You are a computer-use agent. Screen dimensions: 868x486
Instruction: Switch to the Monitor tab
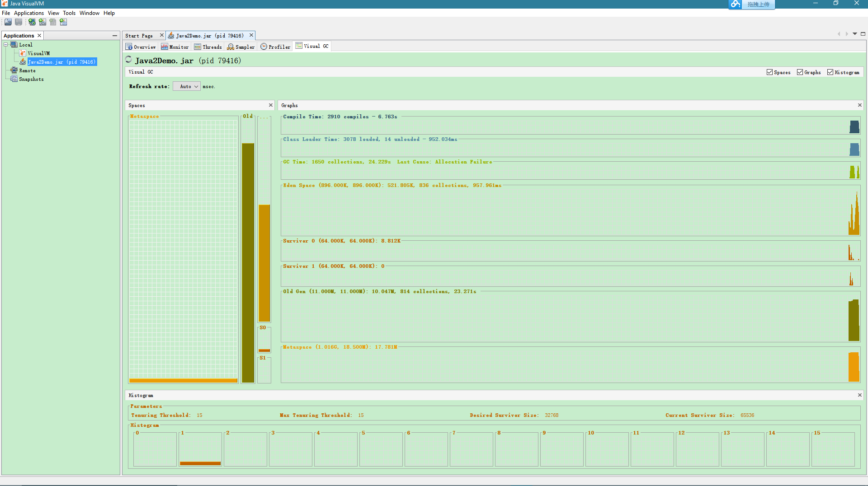(x=175, y=47)
